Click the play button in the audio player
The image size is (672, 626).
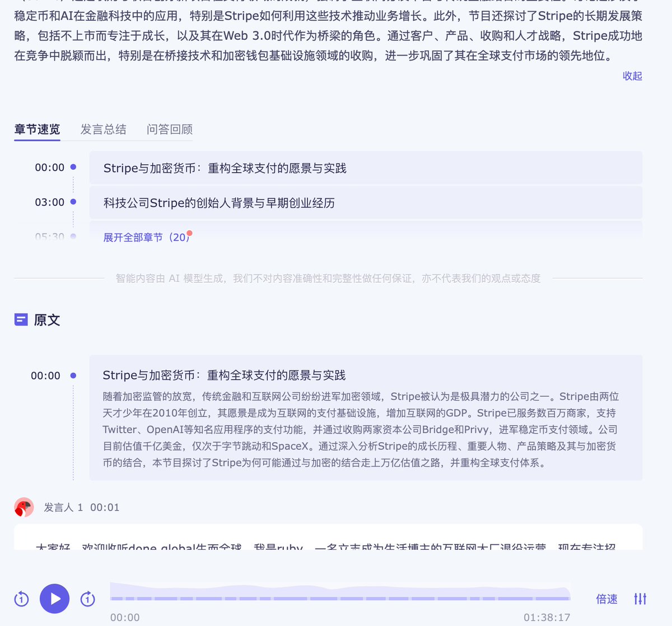(x=55, y=599)
